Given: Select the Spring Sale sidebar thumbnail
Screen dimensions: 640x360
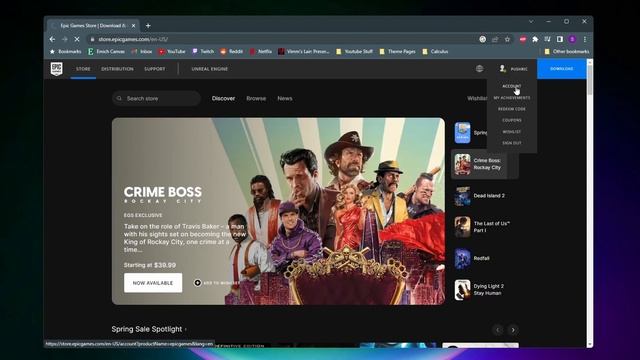Looking at the screenshot, I should pos(462,133).
